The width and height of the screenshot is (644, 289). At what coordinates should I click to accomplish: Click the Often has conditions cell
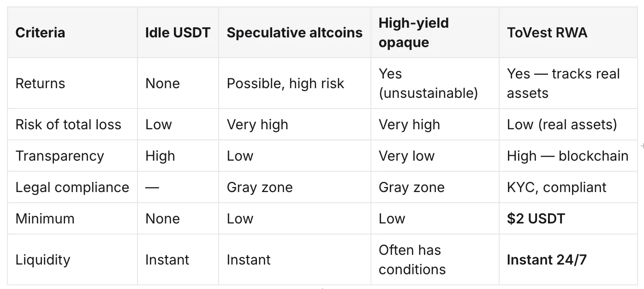(x=412, y=260)
